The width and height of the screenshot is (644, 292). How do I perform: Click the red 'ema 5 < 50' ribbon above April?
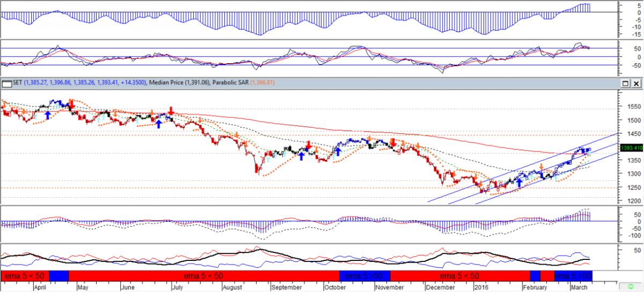25,276
